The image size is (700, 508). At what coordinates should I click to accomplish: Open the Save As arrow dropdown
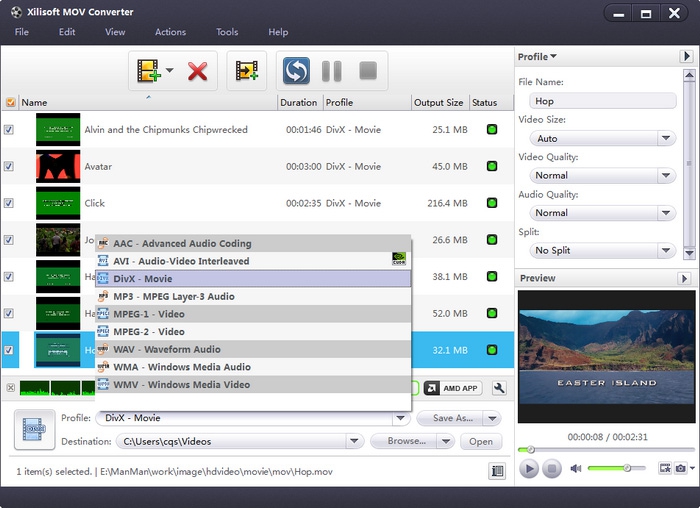coord(492,418)
